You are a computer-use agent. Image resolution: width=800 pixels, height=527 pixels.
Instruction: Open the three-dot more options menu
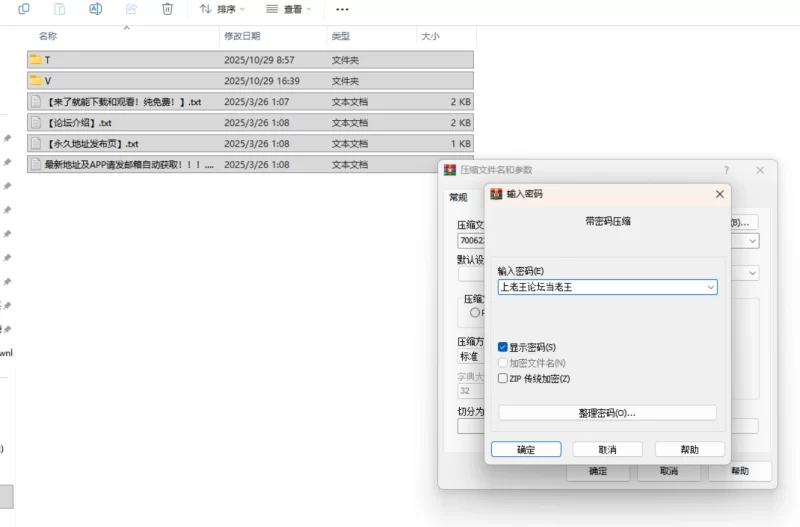coord(342,9)
